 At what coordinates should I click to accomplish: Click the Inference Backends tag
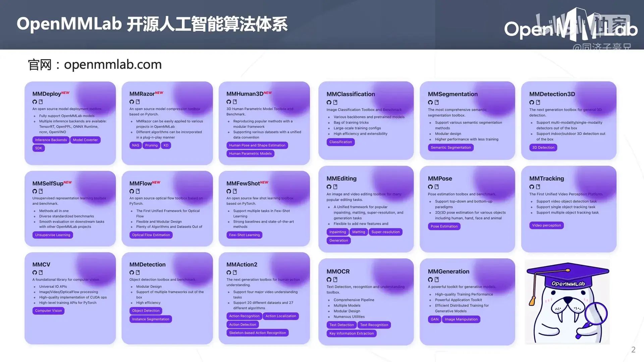pos(51,140)
